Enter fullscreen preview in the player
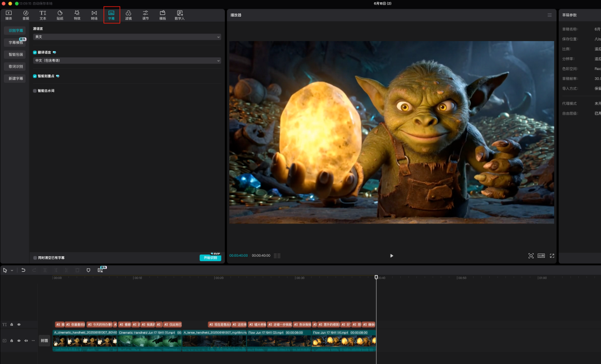This screenshot has width=601, height=364. point(552,256)
